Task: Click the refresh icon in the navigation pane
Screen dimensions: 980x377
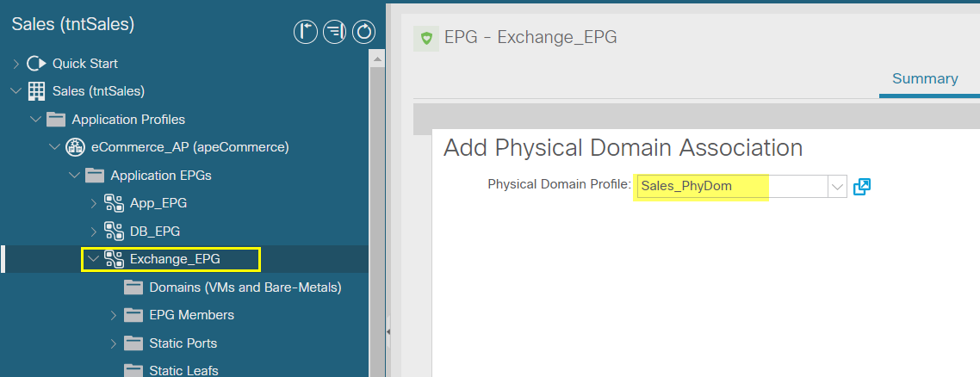Action: pos(363,31)
